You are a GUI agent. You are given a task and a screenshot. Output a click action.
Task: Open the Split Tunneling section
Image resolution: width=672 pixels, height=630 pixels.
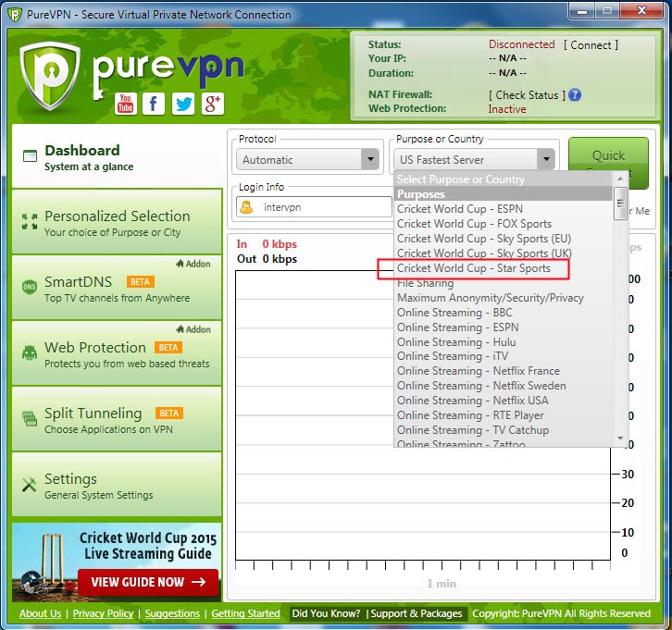(x=117, y=419)
